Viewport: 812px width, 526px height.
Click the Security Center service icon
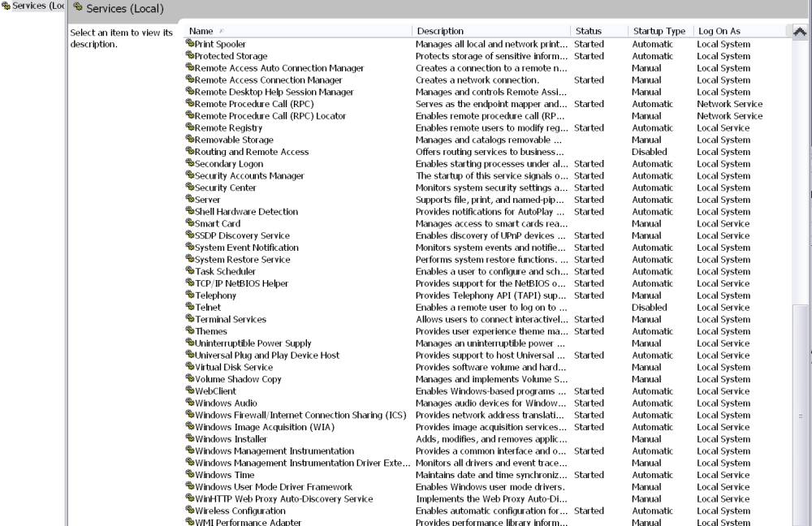(190, 187)
